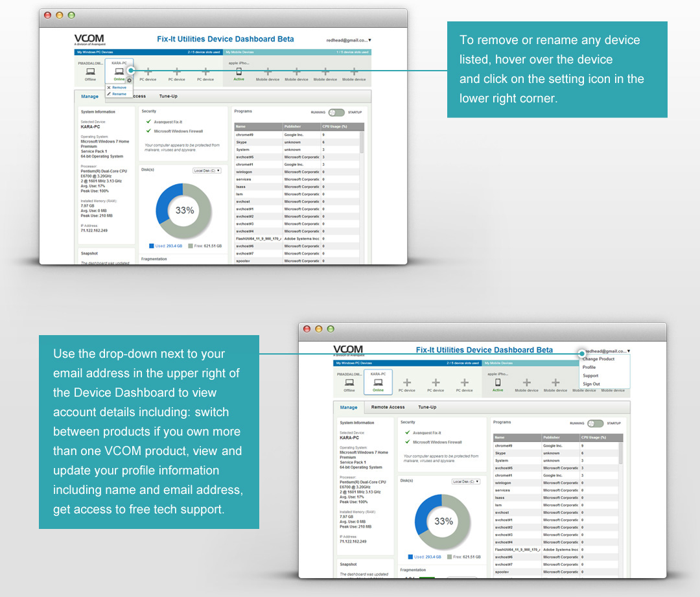The width and height of the screenshot is (700, 597).
Task: Select the Skype row in top window
Action: (x=297, y=142)
